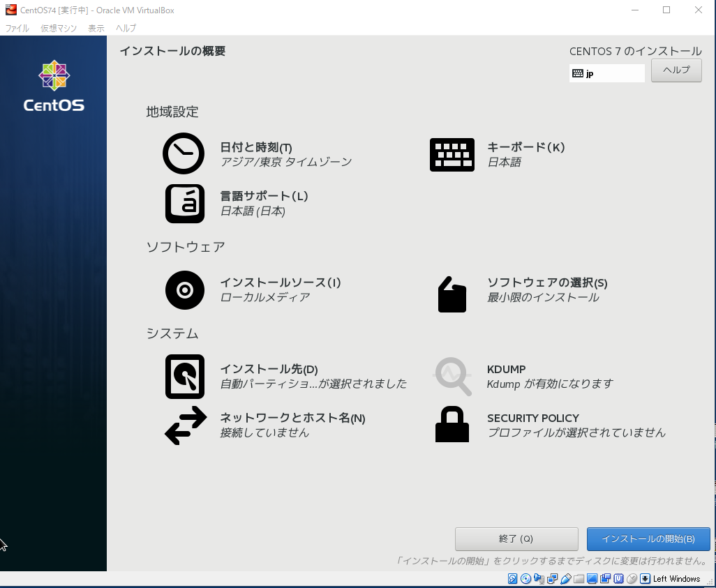Click the hard disk activity status icon
Screen dimensions: 716x588
(512, 579)
